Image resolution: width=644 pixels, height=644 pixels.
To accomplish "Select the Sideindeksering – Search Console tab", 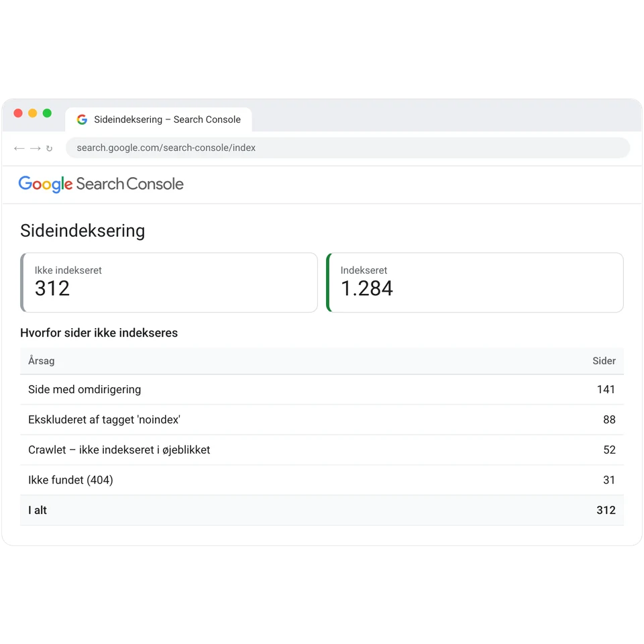I will (x=158, y=119).
